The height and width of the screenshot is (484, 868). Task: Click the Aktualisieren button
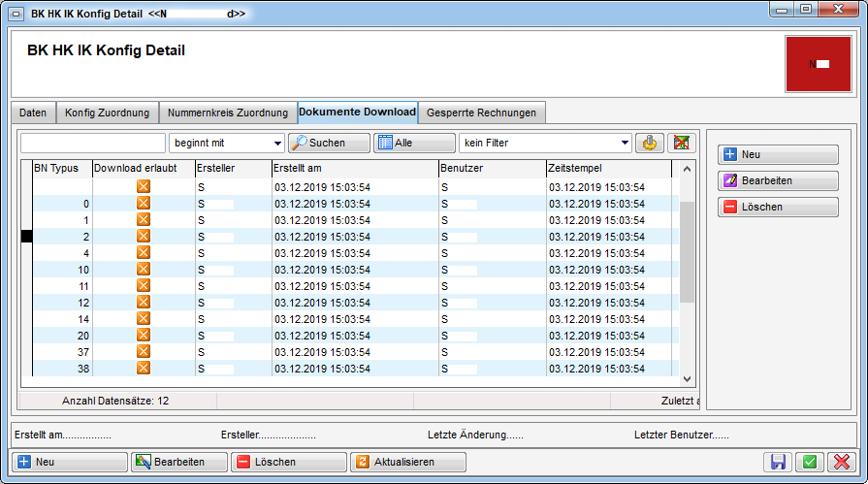coord(408,462)
